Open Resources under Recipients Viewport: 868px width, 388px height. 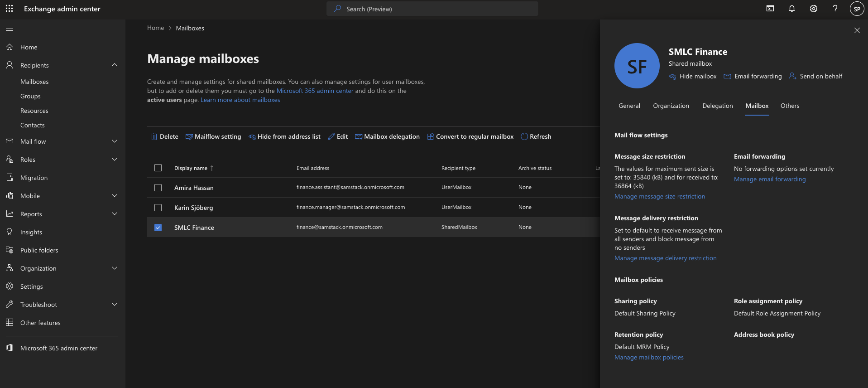pos(34,111)
